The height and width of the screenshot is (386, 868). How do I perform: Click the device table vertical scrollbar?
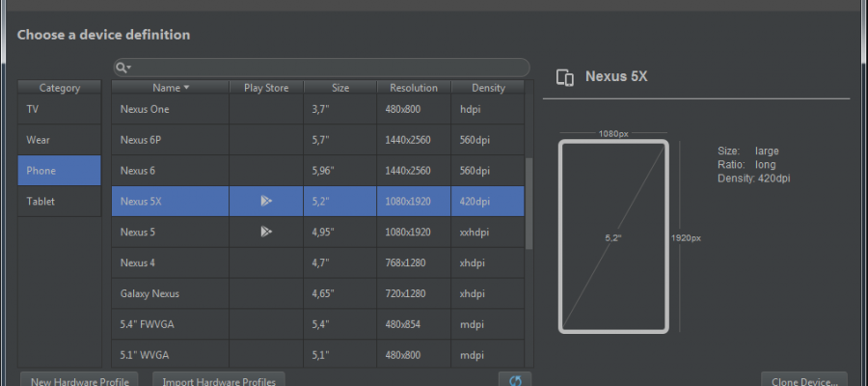528,203
